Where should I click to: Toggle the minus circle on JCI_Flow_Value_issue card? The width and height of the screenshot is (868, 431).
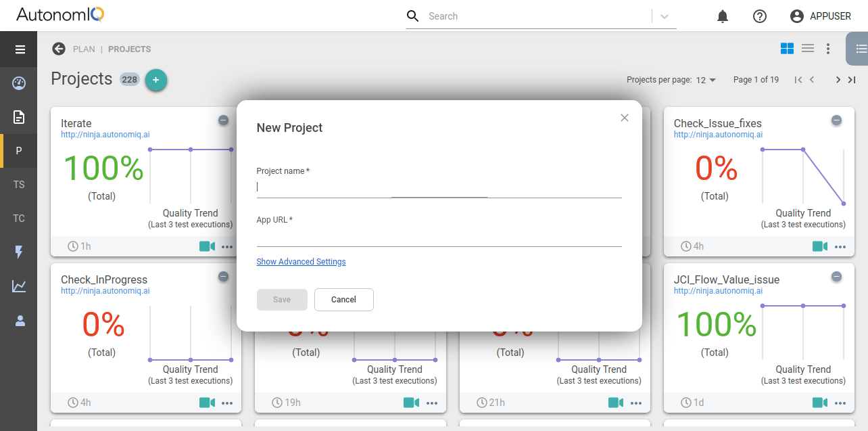tap(836, 277)
